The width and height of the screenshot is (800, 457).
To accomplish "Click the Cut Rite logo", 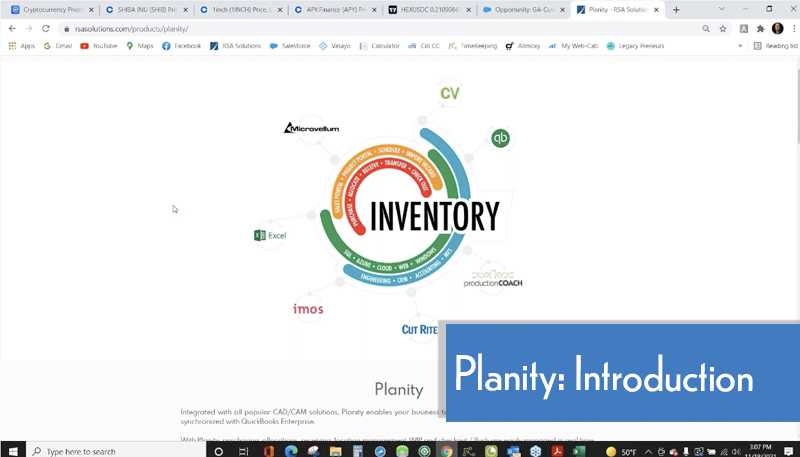I will point(419,329).
